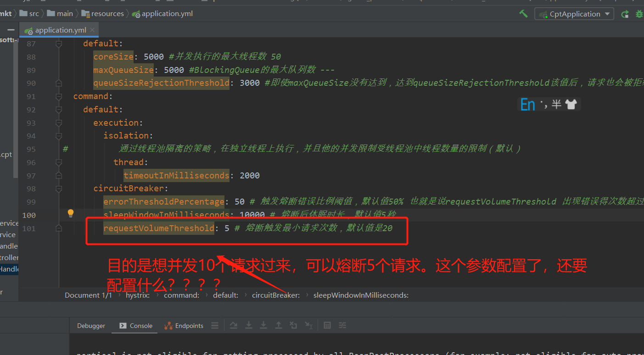Click the green Debug bug icon
Viewport: 644px width, 355px height.
coord(639,14)
